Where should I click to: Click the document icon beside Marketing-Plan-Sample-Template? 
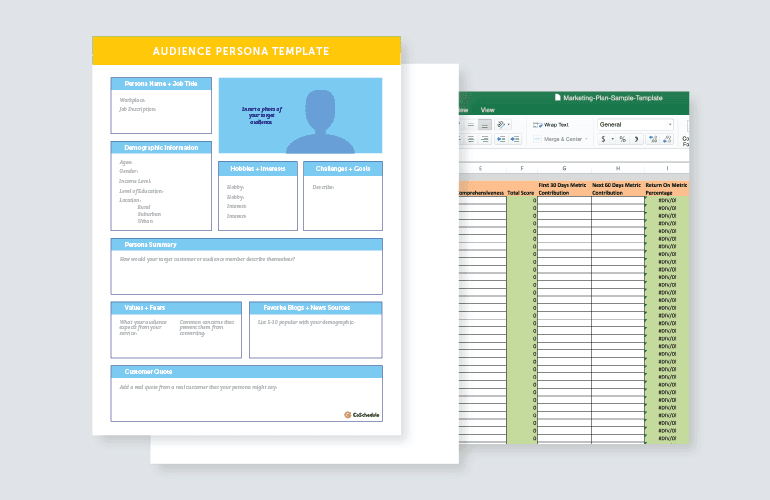(x=557, y=97)
